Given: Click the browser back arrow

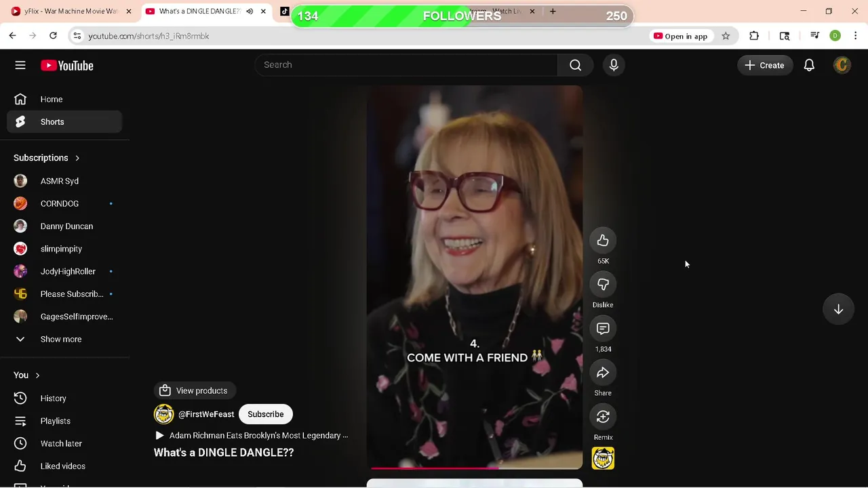Looking at the screenshot, I should coord(13,36).
